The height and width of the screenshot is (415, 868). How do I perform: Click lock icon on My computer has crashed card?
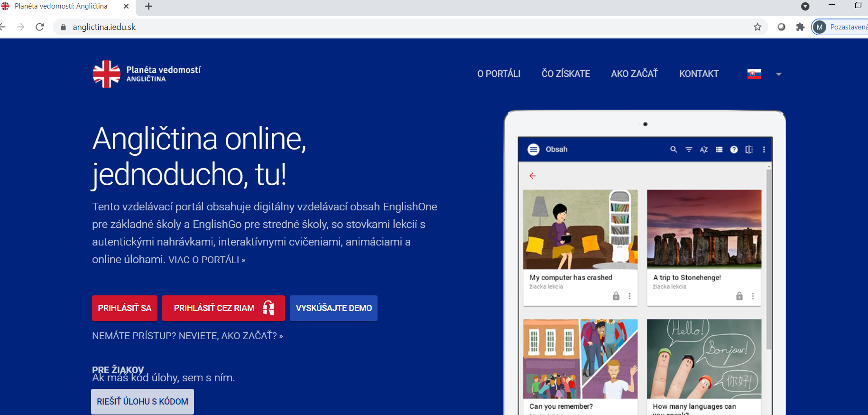(616, 296)
